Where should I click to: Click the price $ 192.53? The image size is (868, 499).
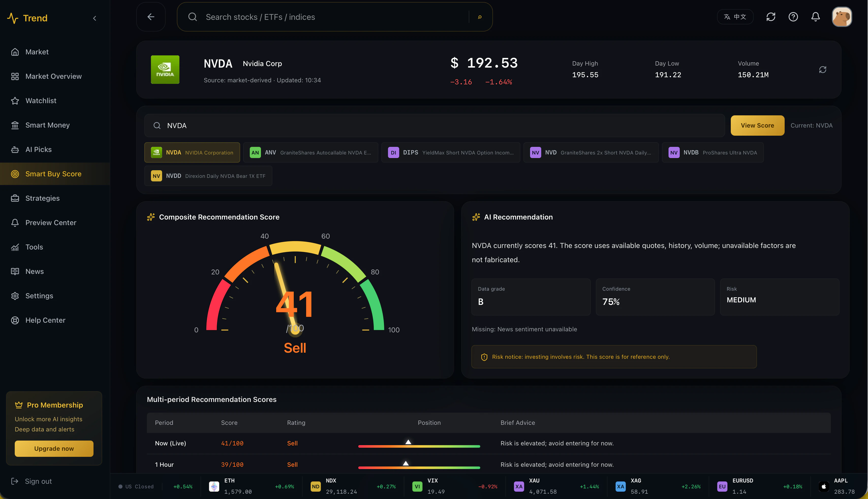pyautogui.click(x=484, y=63)
